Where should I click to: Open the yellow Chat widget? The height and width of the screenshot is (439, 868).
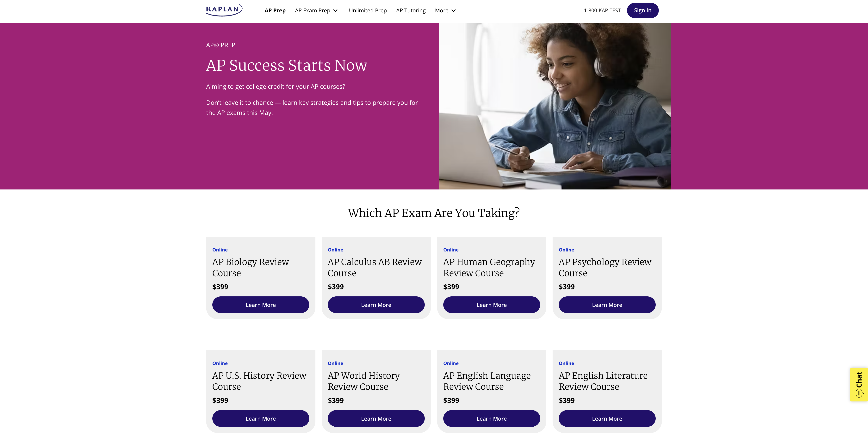pyautogui.click(x=859, y=384)
